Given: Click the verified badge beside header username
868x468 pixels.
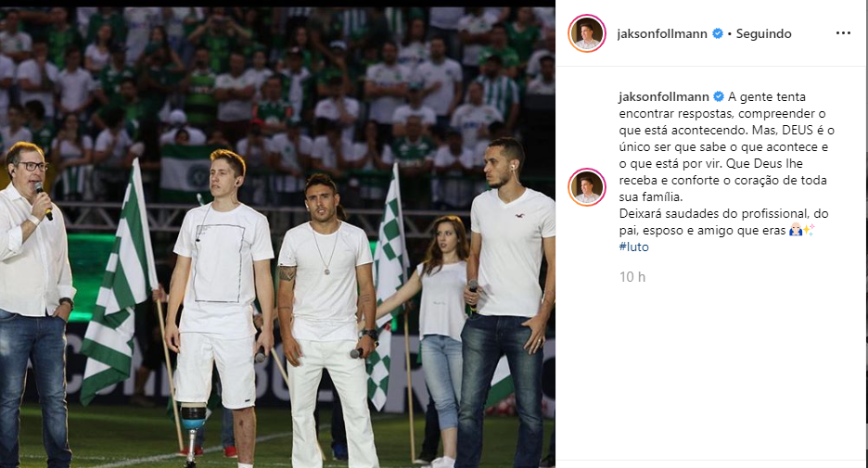Looking at the screenshot, I should tap(718, 33).
